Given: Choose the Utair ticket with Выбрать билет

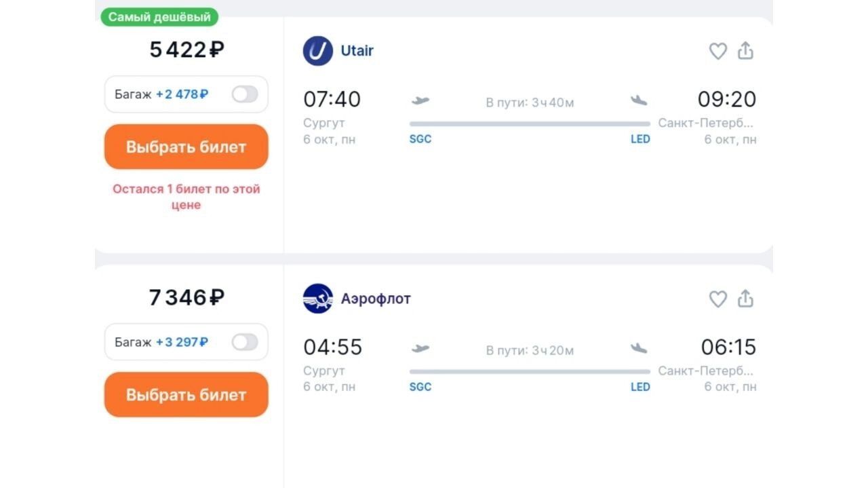Looking at the screenshot, I should (x=186, y=147).
